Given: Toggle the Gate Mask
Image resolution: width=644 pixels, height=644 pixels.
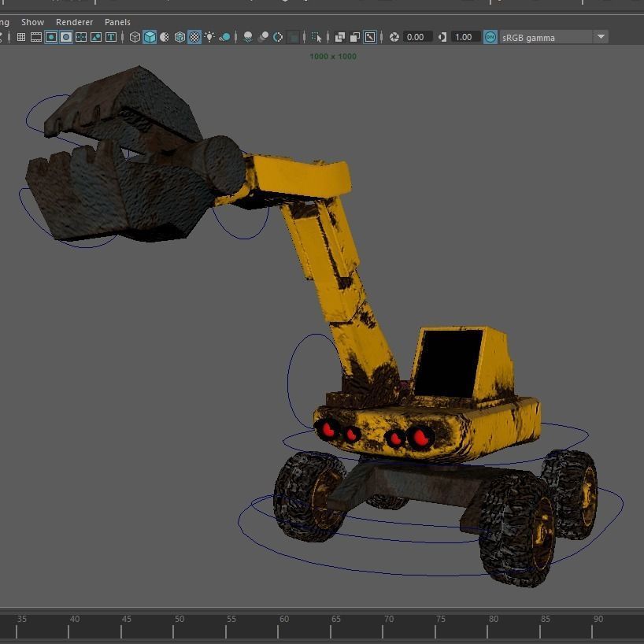Looking at the screenshot, I should (x=65, y=37).
